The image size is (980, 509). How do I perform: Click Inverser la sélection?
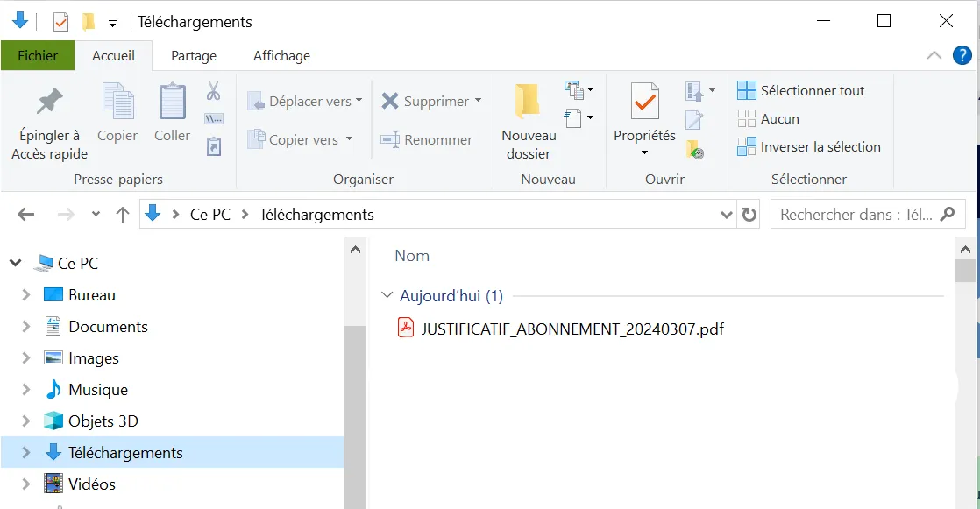pos(809,147)
